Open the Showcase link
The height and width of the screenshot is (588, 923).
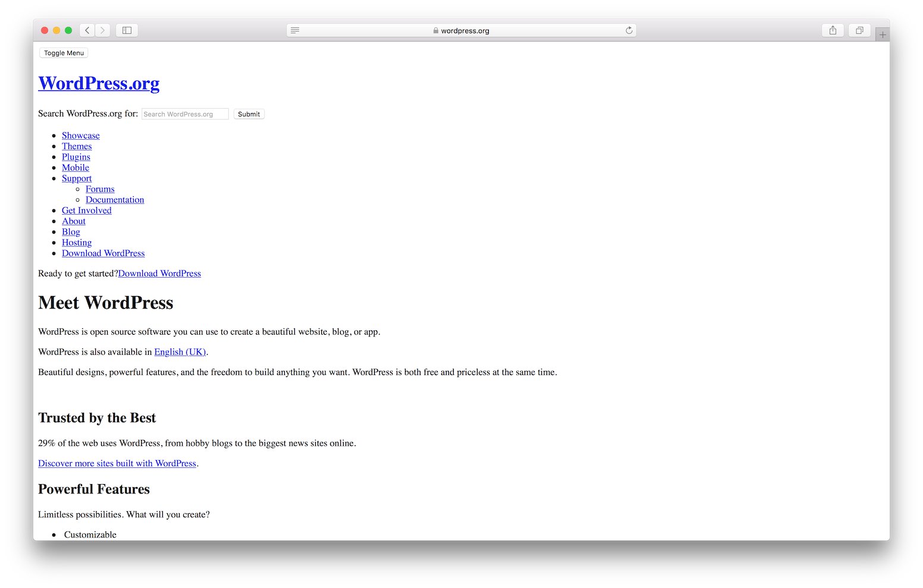[81, 136]
